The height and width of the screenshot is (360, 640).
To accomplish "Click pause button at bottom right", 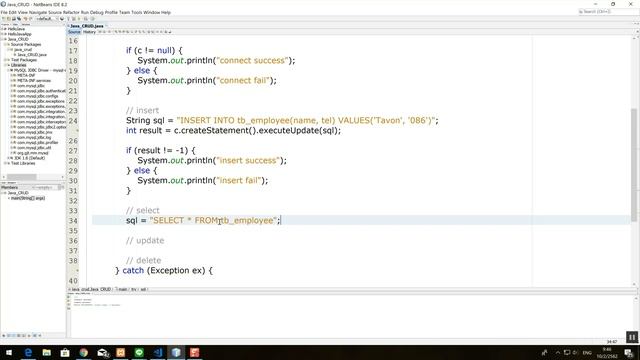I will tap(632, 337).
